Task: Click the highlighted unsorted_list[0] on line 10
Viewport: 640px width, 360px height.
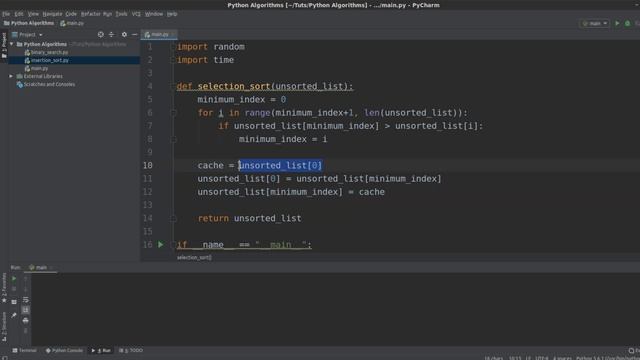Action: tap(280, 165)
